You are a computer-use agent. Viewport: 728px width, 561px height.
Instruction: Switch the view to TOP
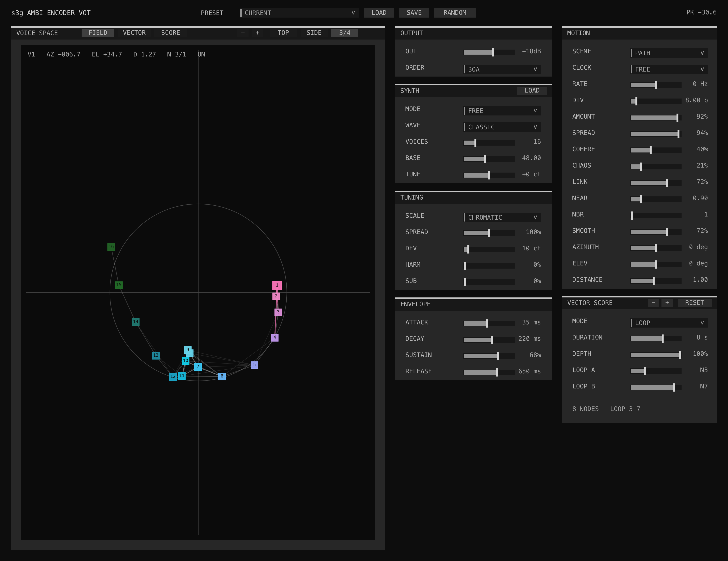tap(283, 33)
